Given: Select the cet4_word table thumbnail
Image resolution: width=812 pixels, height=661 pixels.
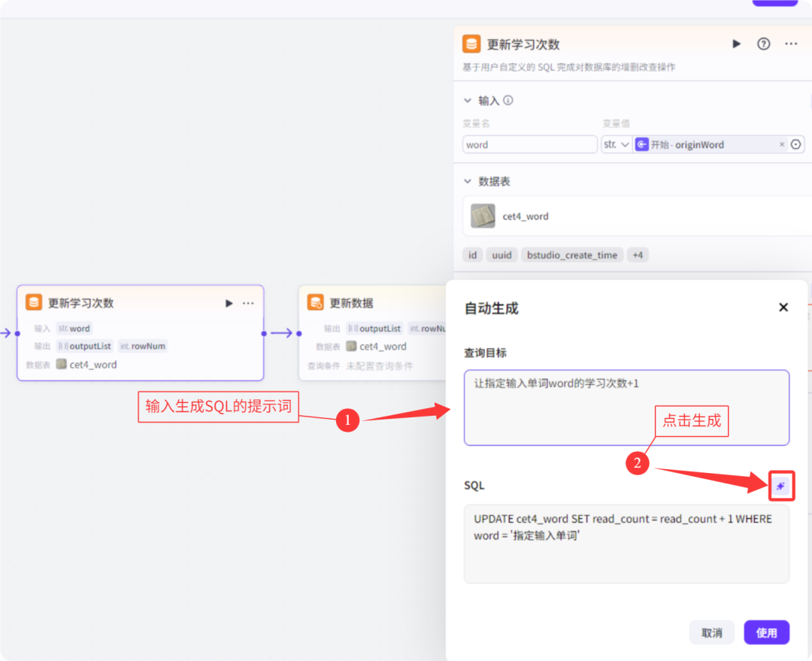Looking at the screenshot, I should (482, 216).
